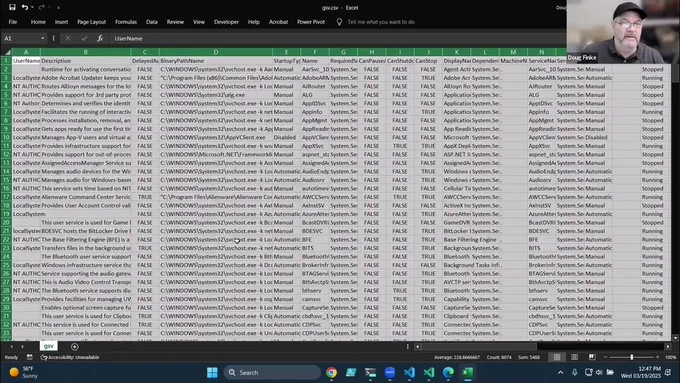Click the Tell me what you want to do box
680x383 pixels.
point(381,22)
